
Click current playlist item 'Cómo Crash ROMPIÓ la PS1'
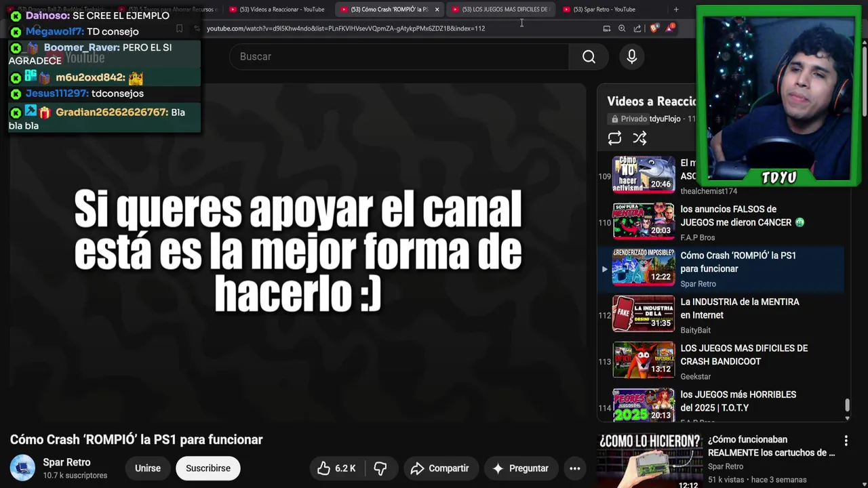[x=721, y=268]
